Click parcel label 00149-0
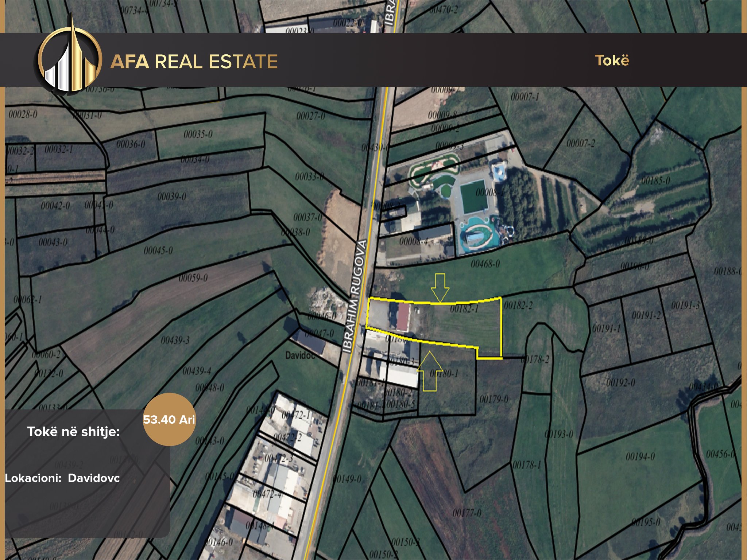Viewport: 747px width, 560px height. 347,479
